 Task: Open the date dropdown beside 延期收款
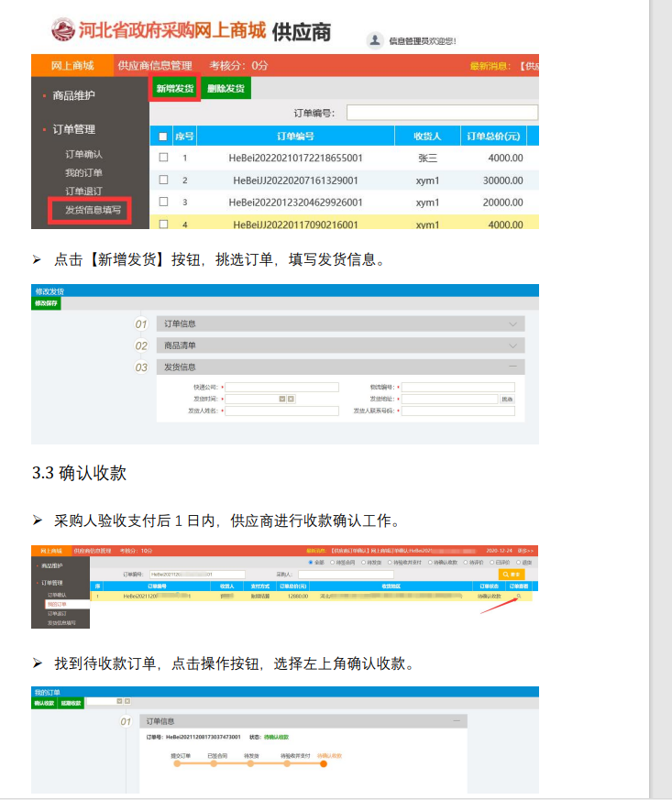coord(119,701)
